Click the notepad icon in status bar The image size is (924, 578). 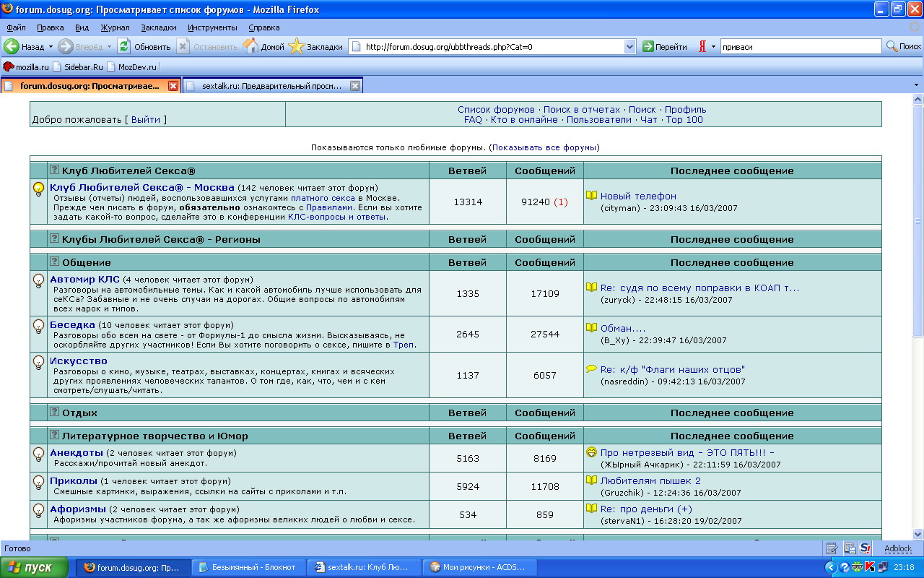coord(832,548)
